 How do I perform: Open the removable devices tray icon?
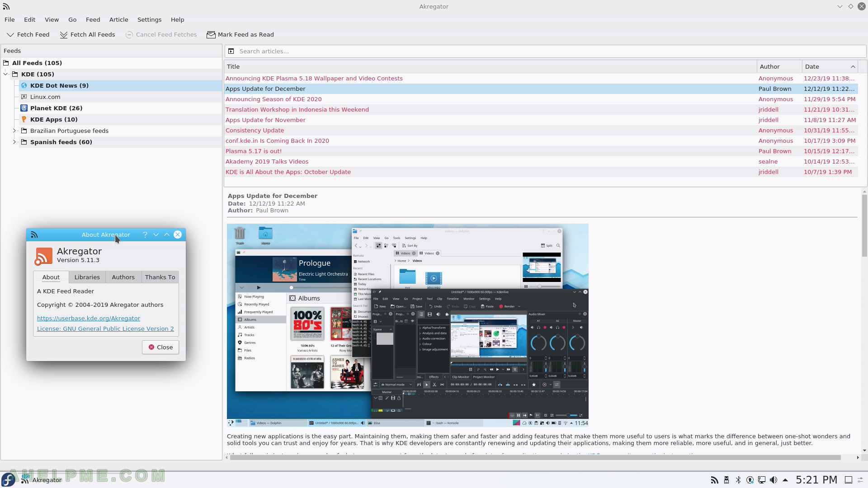726,480
